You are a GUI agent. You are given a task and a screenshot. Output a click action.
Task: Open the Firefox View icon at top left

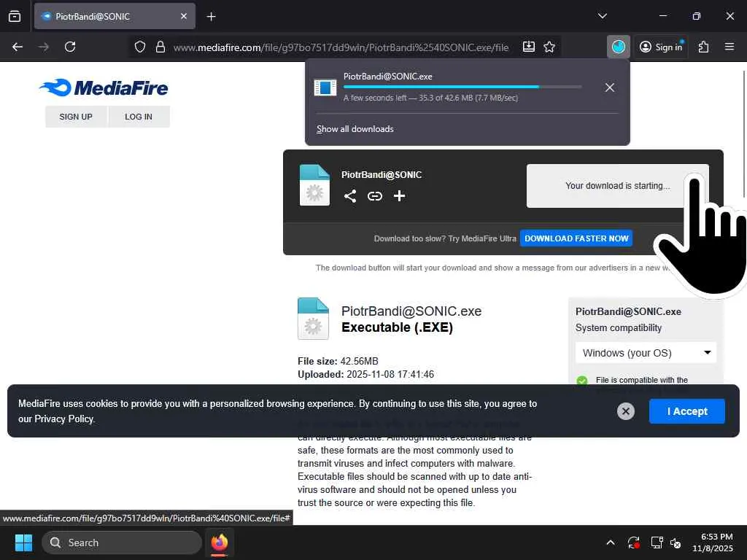(x=15, y=16)
